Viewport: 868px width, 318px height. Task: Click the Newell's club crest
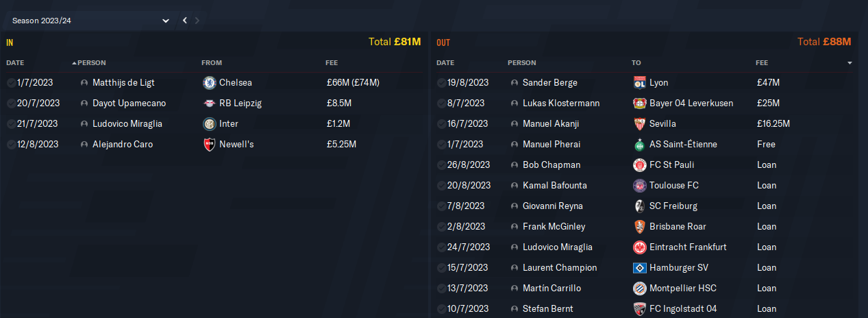[210, 145]
